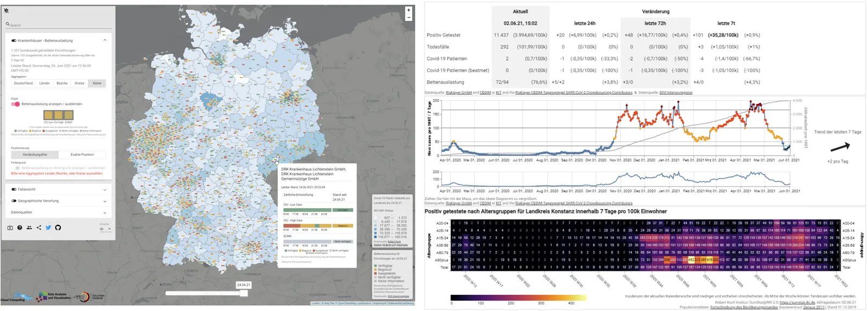Open the DIVI Intensivregister link under the statistics table

pyautogui.click(x=676, y=93)
